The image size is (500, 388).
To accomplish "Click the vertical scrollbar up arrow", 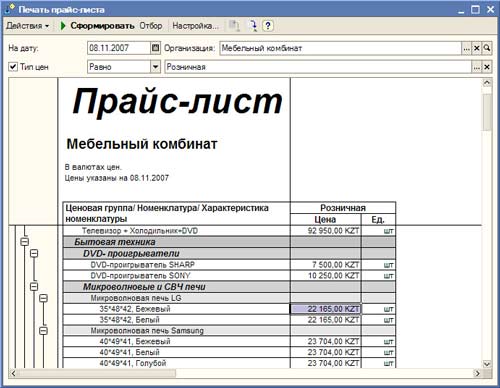I will (x=487, y=82).
